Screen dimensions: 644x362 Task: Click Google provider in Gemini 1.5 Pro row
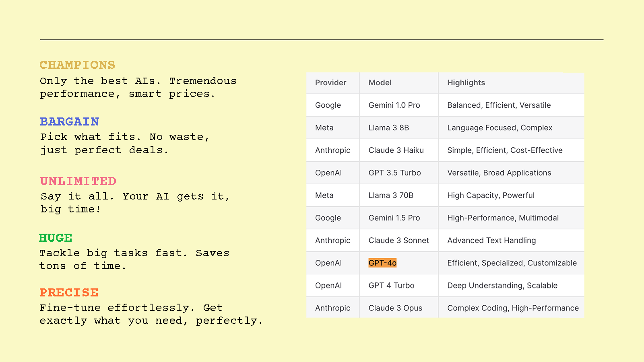click(x=328, y=218)
